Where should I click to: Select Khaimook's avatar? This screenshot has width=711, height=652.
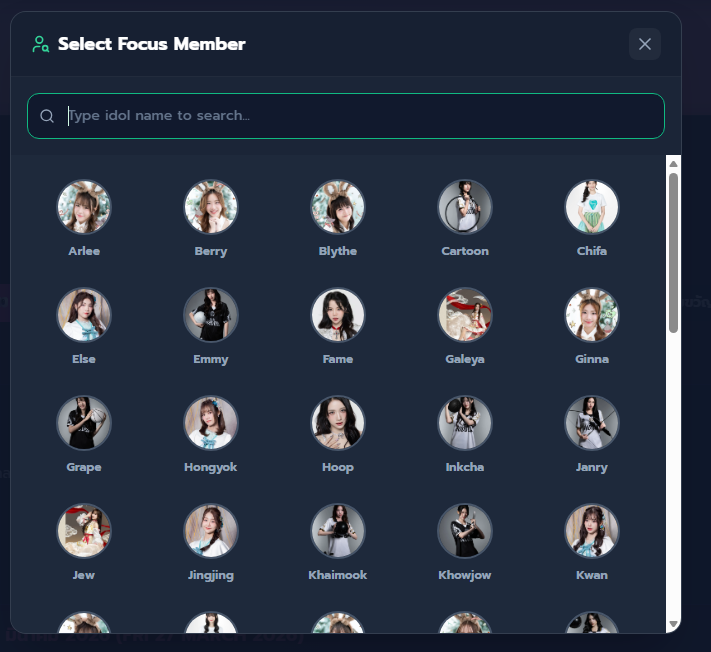[338, 530]
